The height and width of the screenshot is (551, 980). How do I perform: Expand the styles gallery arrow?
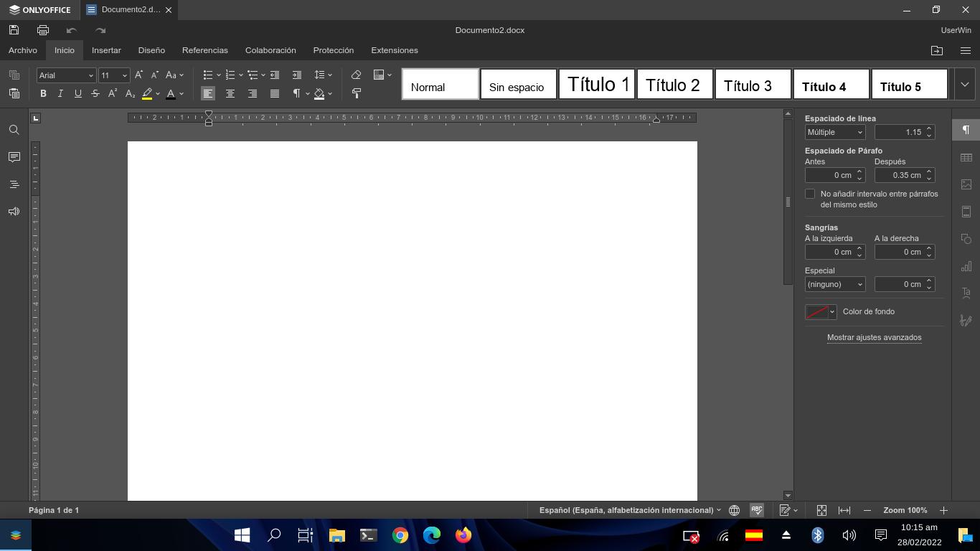click(964, 84)
